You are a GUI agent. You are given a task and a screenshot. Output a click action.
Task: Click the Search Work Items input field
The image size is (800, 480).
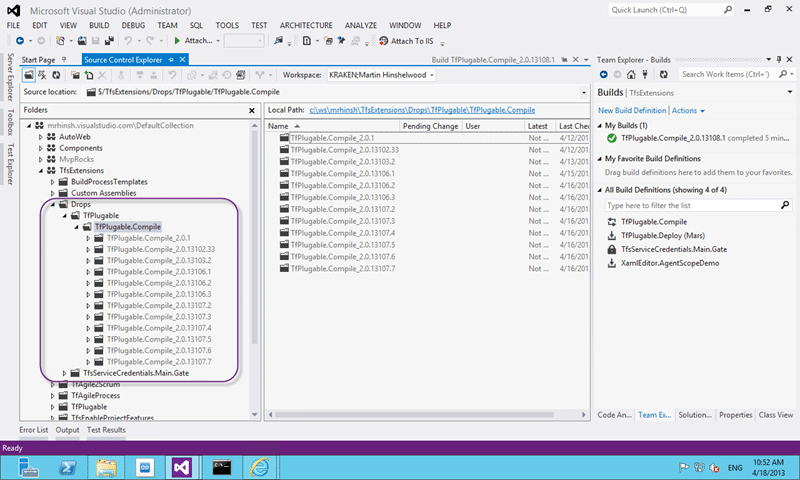click(x=728, y=74)
